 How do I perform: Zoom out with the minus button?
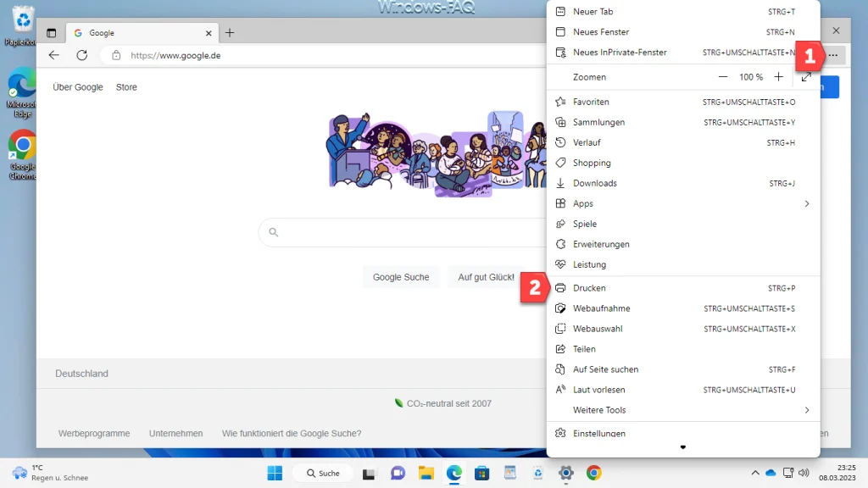pos(722,77)
